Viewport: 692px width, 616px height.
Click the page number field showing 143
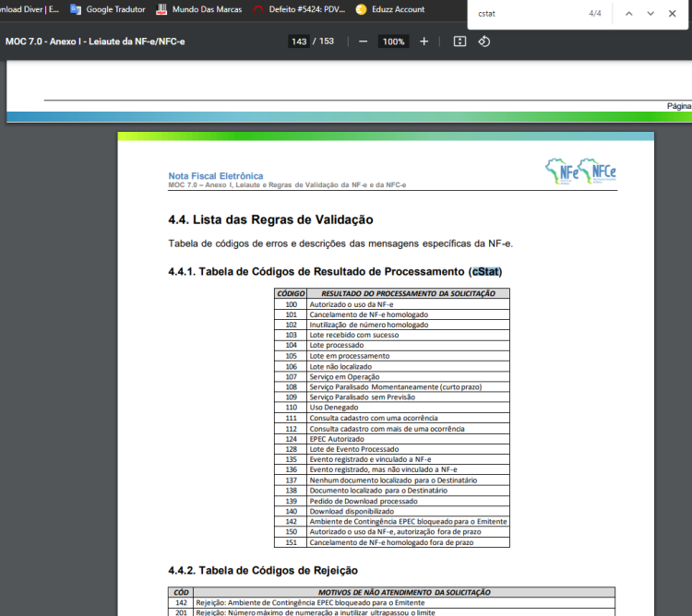tap(299, 41)
